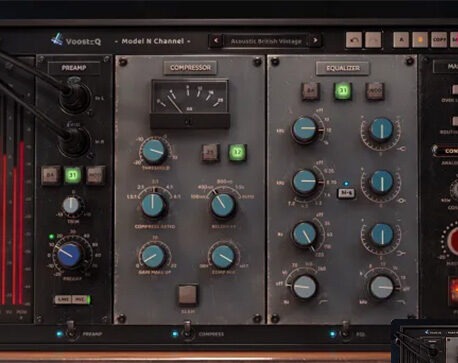Switch preamp input to LINE

[63, 300]
